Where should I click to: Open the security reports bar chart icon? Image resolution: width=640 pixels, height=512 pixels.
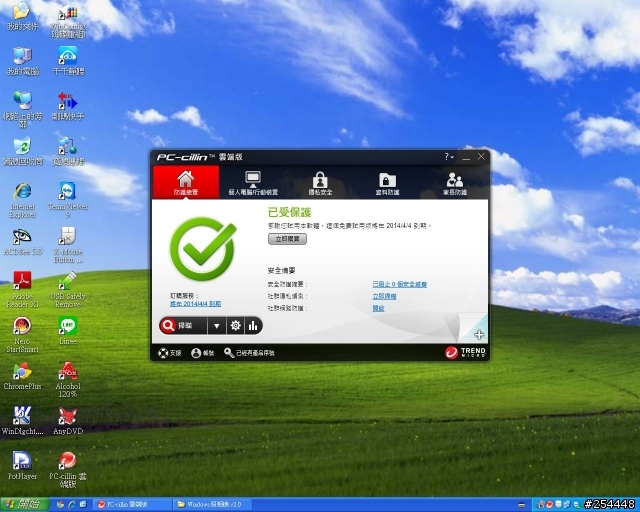click(253, 326)
